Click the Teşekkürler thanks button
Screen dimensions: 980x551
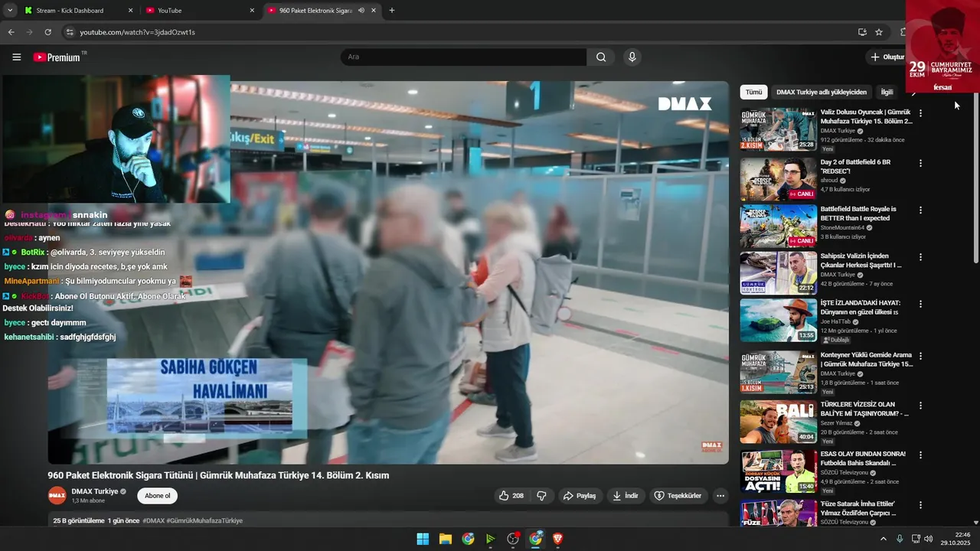(x=678, y=496)
